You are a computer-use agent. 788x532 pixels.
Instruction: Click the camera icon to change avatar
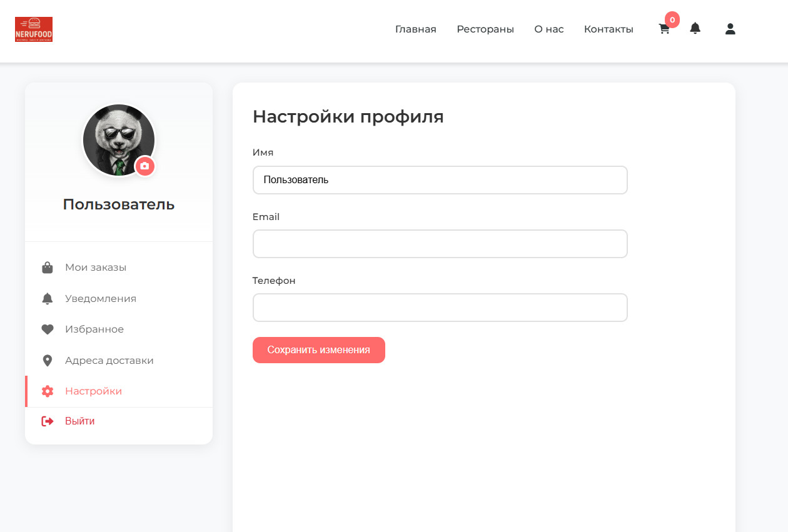click(145, 166)
